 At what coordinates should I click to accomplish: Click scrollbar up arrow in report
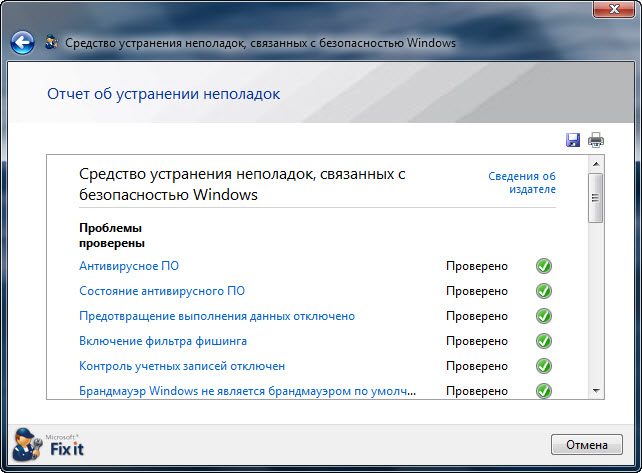click(596, 164)
